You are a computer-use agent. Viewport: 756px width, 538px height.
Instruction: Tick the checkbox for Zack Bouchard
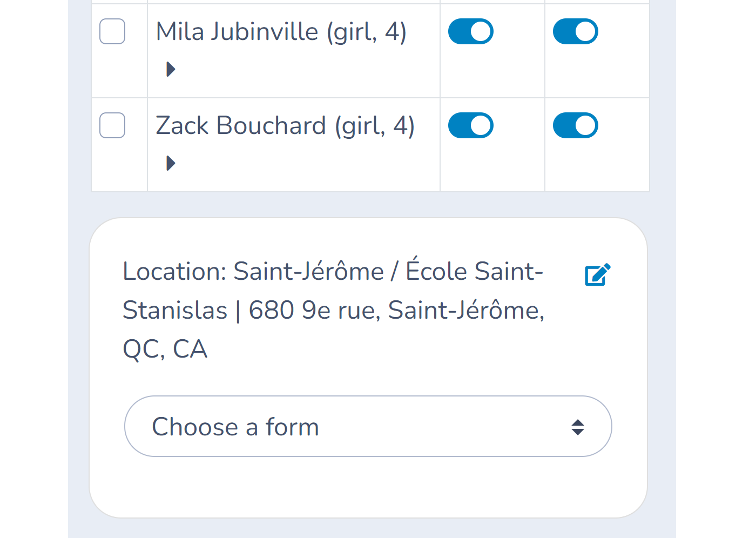pyautogui.click(x=112, y=125)
